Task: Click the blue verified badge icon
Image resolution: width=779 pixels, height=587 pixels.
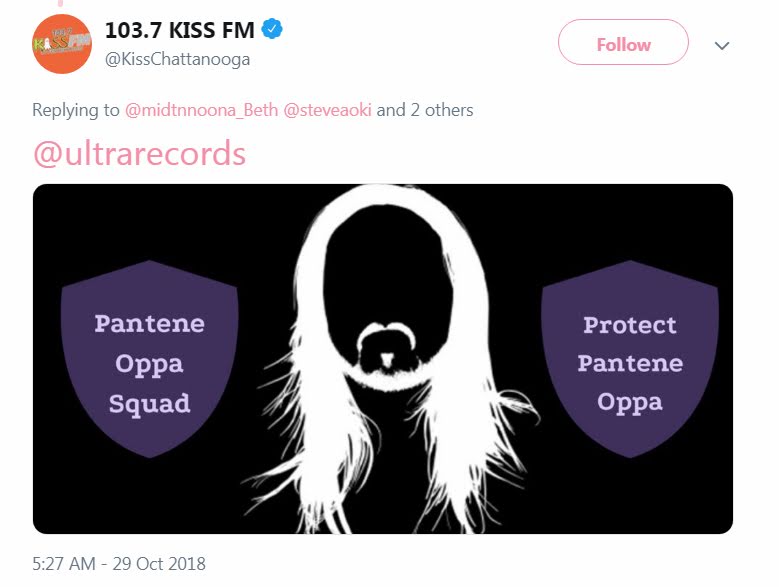Action: click(272, 29)
